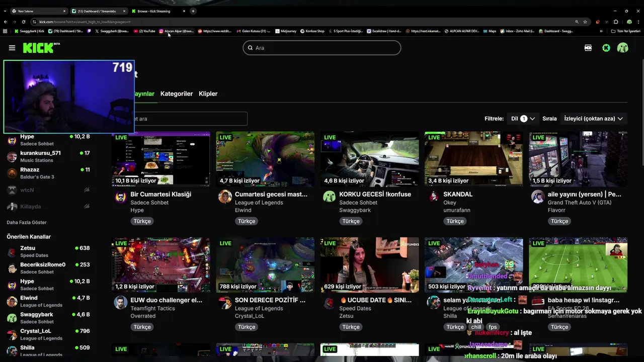Open Zetsu in Önerilen Kanallar list
This screenshot has width=644, height=362.
[x=49, y=251]
